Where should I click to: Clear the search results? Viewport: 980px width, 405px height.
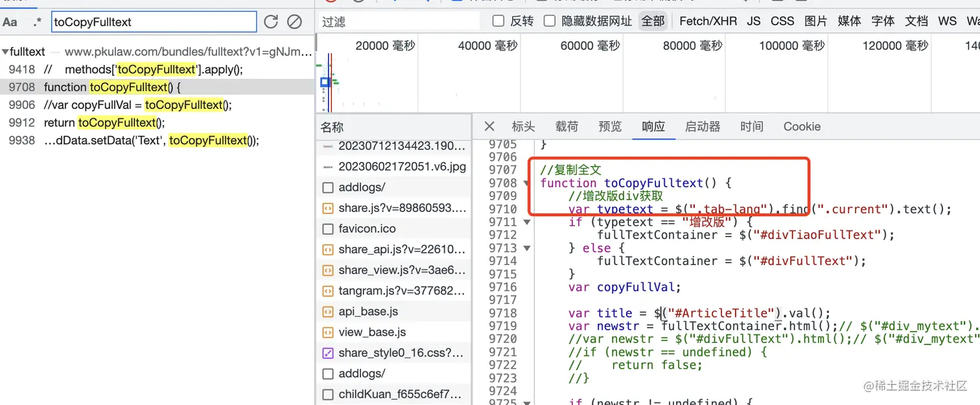pyautogui.click(x=294, y=22)
